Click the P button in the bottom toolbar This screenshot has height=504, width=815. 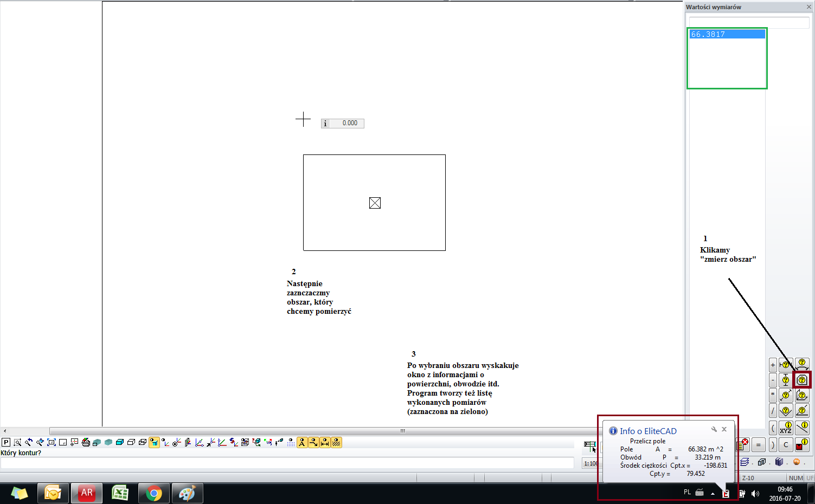[6, 442]
